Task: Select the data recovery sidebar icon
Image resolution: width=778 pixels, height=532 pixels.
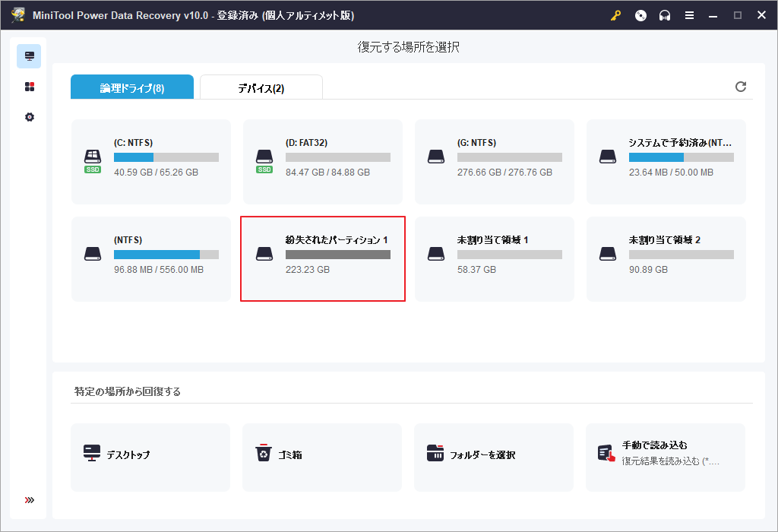Action: point(29,56)
